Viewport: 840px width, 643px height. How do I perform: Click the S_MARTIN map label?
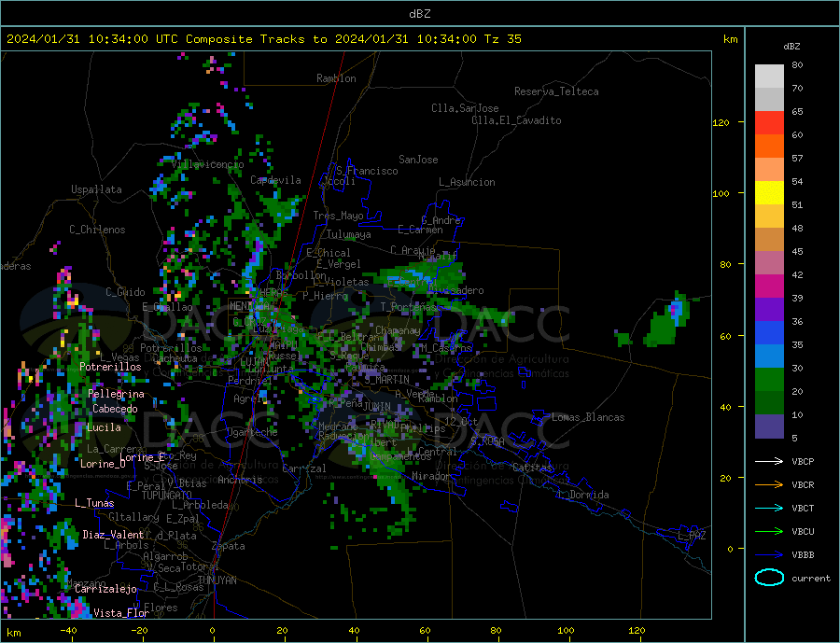[386, 380]
